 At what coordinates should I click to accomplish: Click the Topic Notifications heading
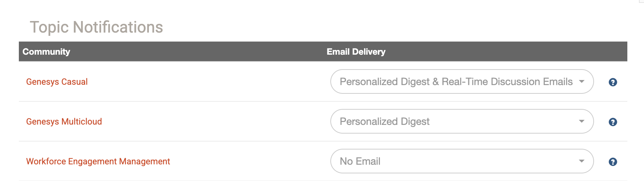click(96, 27)
